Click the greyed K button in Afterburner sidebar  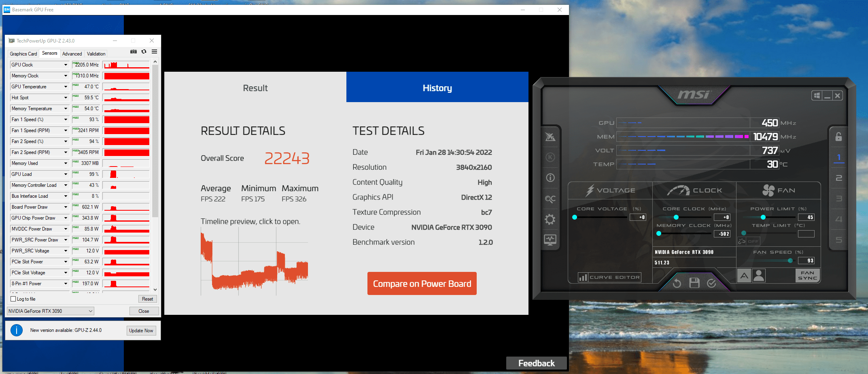550,157
